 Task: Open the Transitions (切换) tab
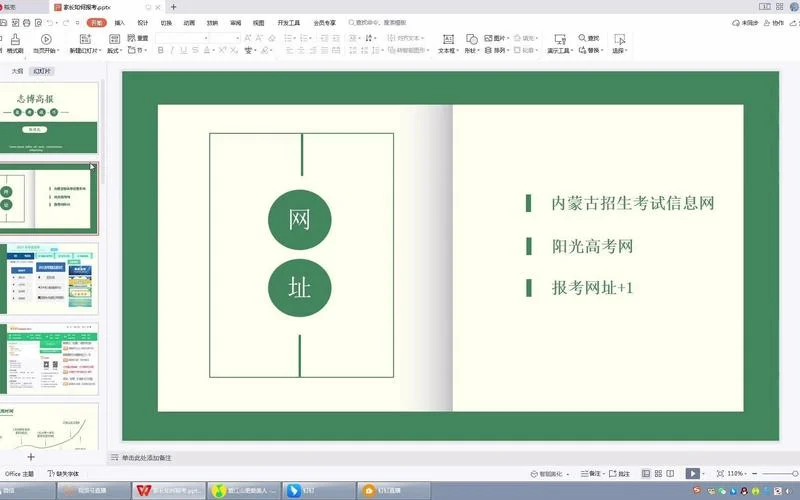coord(166,23)
